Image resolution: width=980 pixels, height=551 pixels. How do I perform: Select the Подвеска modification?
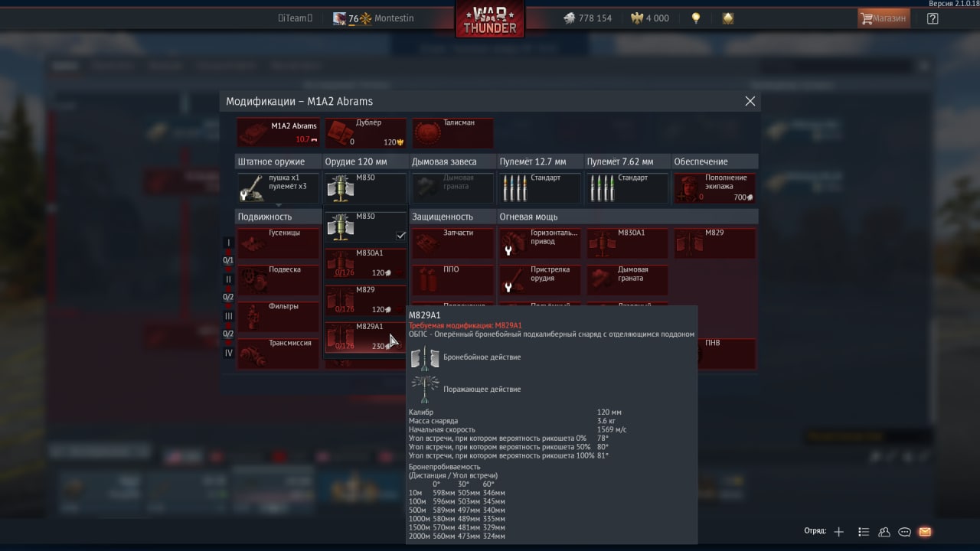click(x=278, y=279)
